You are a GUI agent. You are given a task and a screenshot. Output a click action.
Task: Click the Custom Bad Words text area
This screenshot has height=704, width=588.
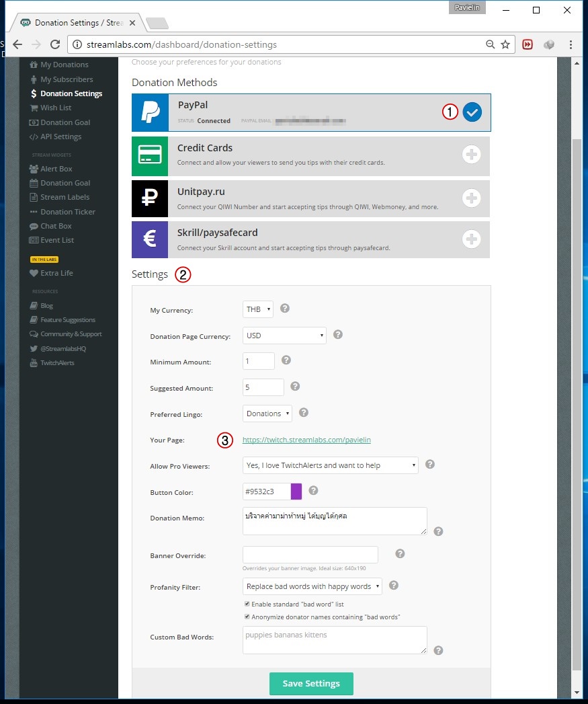click(x=335, y=640)
